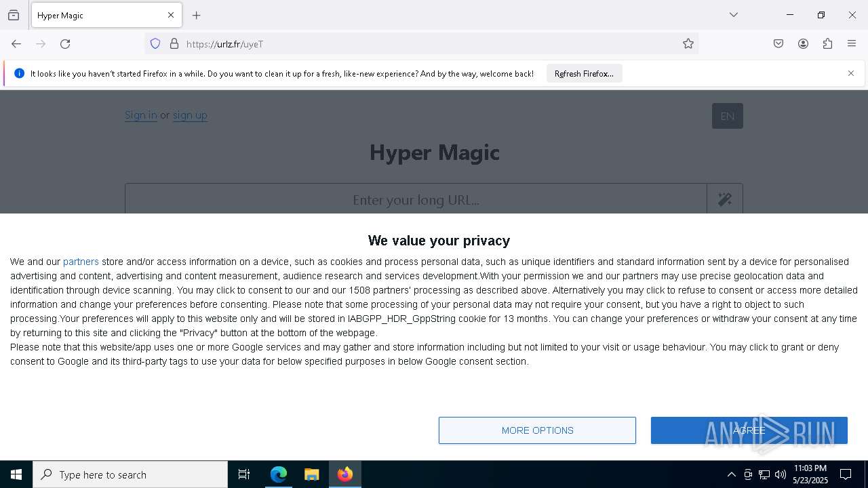This screenshot has width=868, height=488.
Task: Open the network tray icon
Action: pyautogui.click(x=764, y=474)
